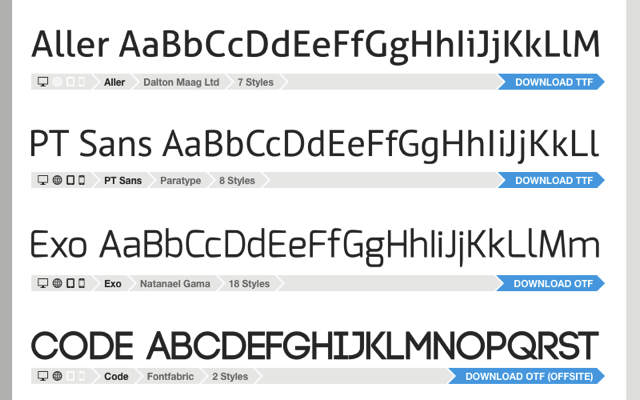640x400 pixels.
Task: Click the desktop icon in Code row
Action: point(43,376)
